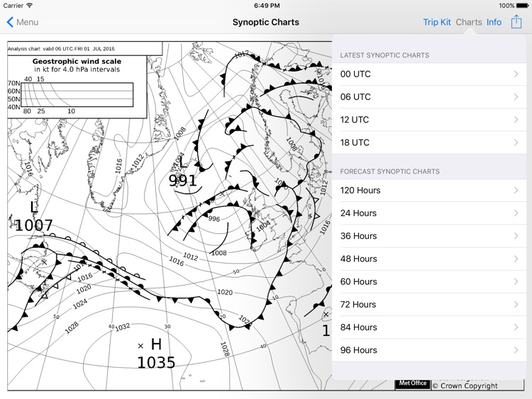
Task: Select the 24 Hours forecast chart
Action: [429, 213]
